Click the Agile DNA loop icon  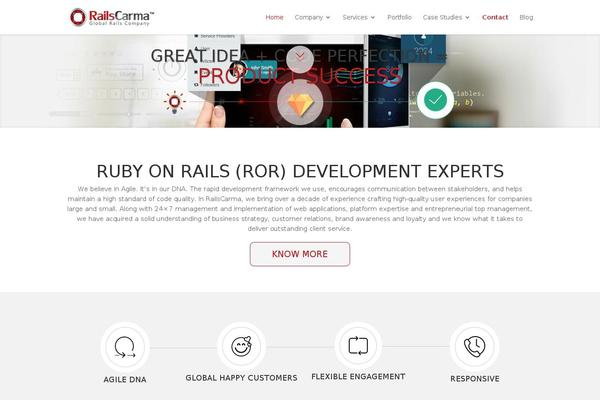[x=125, y=347]
